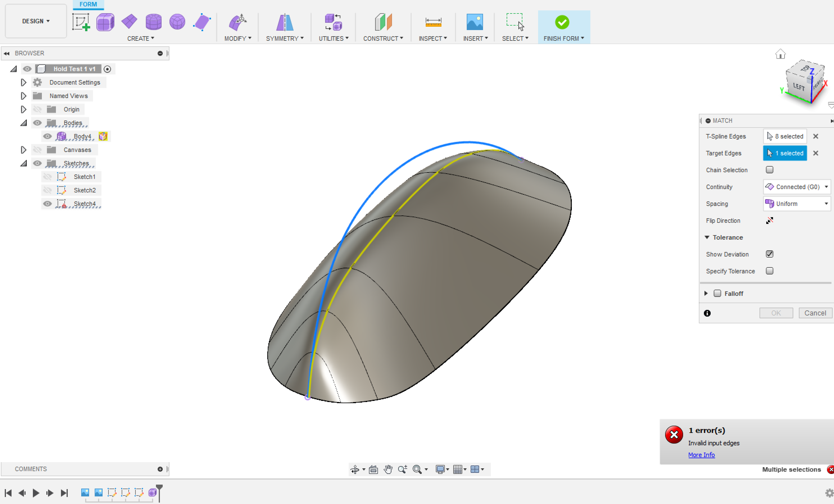The height and width of the screenshot is (504, 834).
Task: Hide Body4 using its eye icon
Action: click(x=47, y=137)
